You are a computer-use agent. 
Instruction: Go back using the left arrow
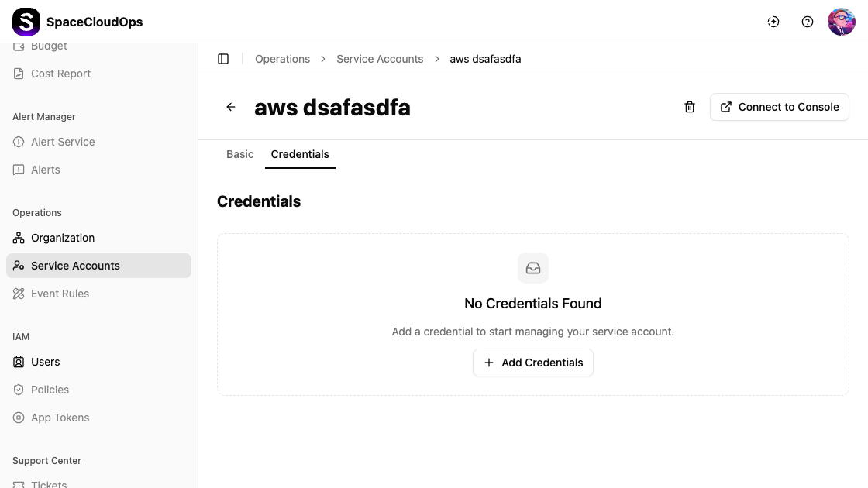[x=231, y=107]
